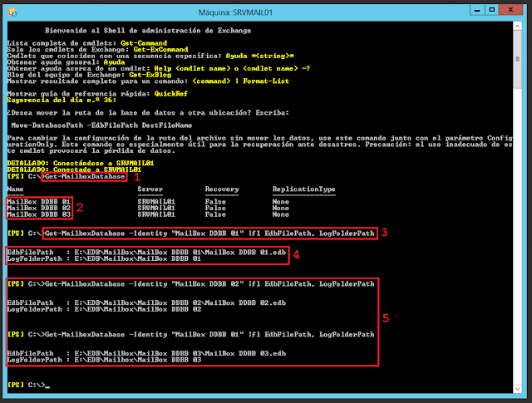The width and height of the screenshot is (532, 403).
Task: Click the Move-DatabasePath example line
Action: click(x=101, y=125)
